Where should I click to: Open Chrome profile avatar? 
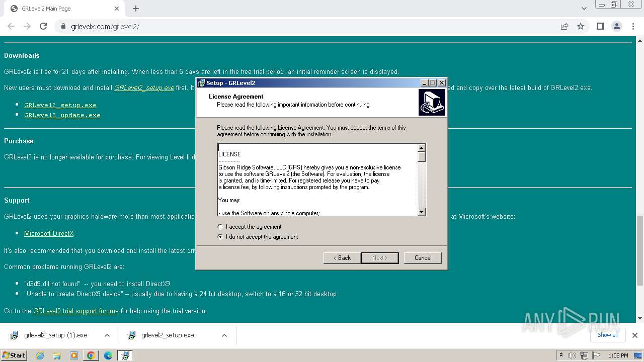(617, 26)
